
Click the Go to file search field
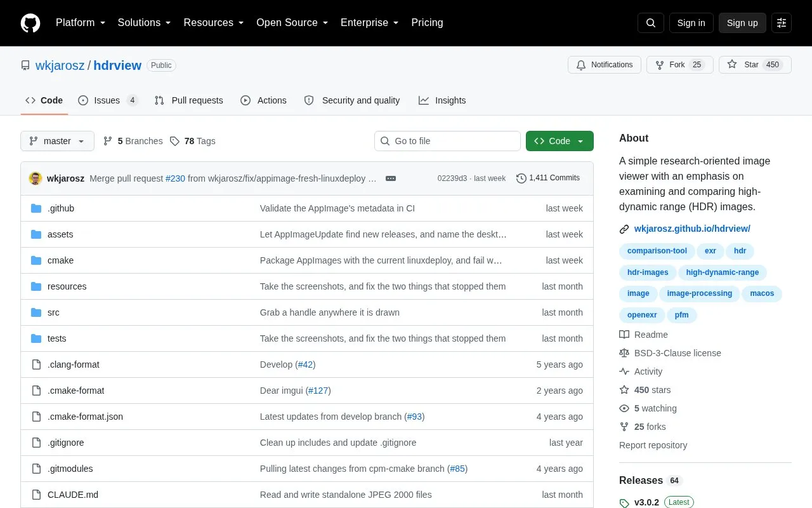447,141
